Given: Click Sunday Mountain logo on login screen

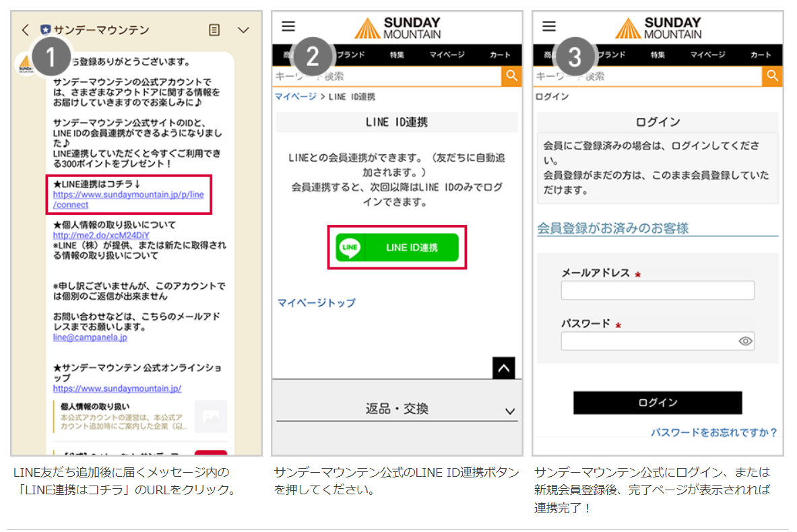Looking at the screenshot, I should pos(658,28).
